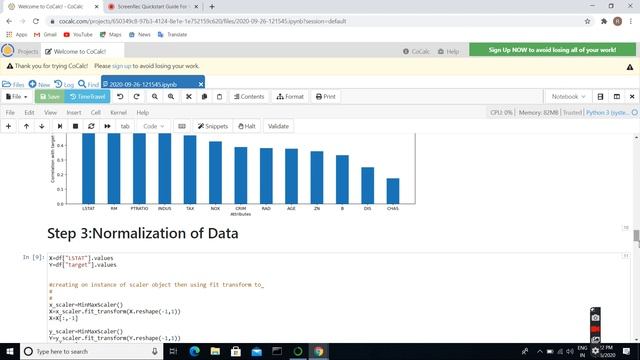The width and height of the screenshot is (640, 360).
Task: Restart the kernel with the refresh icon
Action: 91,126
